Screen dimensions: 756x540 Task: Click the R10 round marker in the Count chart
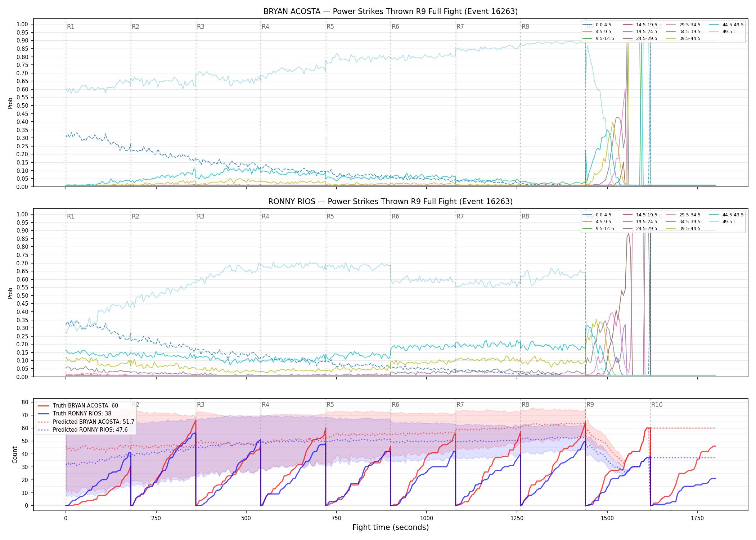(x=657, y=405)
